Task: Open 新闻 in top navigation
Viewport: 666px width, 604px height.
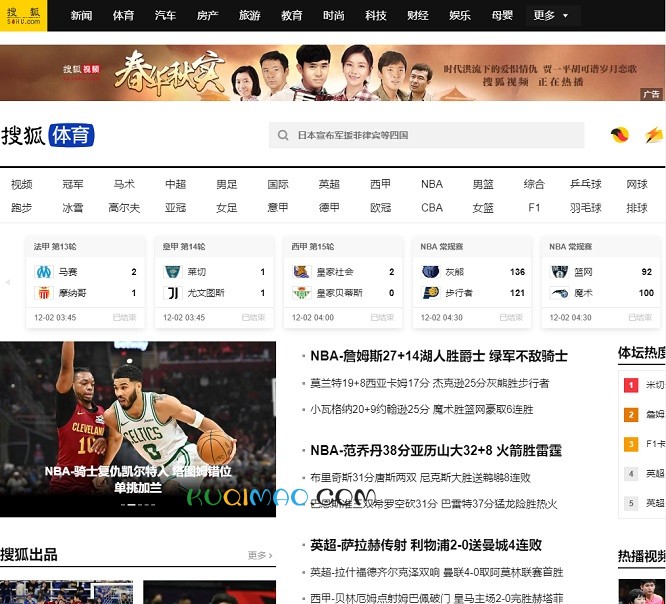Action: point(82,16)
